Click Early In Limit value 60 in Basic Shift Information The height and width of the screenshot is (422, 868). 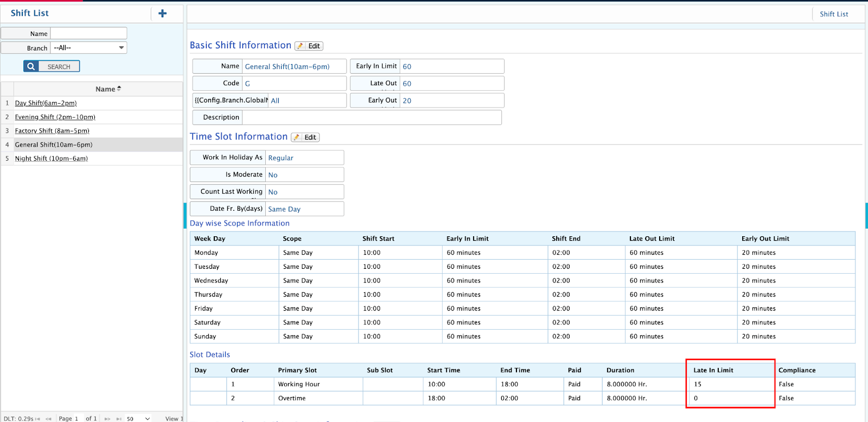coord(407,66)
